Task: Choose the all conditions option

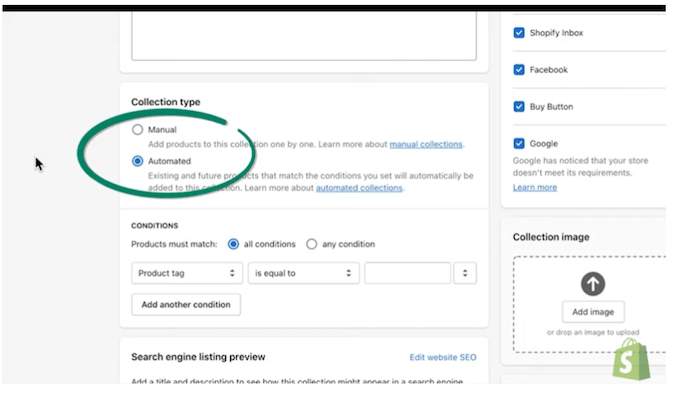Action: (x=234, y=244)
